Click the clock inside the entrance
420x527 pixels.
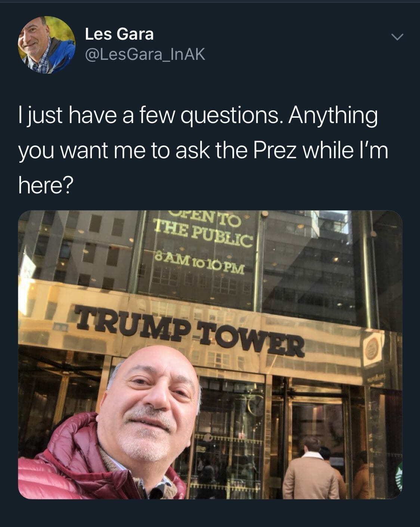(x=257, y=407)
